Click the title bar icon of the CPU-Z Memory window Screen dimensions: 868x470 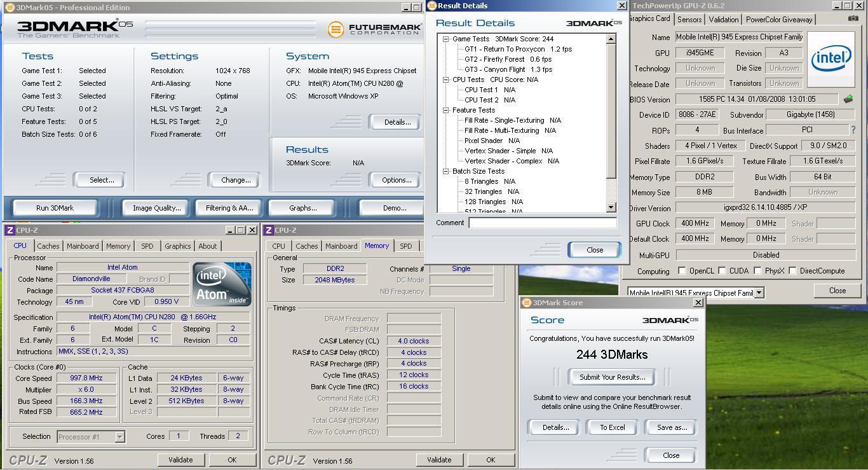click(269, 230)
